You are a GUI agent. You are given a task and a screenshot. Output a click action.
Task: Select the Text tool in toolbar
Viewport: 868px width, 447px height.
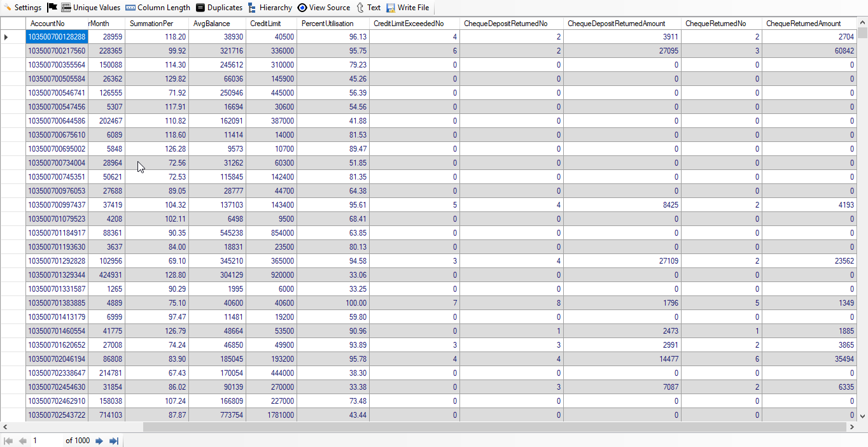pyautogui.click(x=368, y=8)
